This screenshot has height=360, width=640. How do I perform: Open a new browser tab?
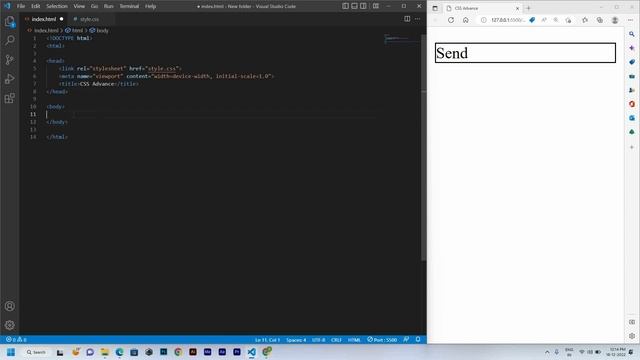[528, 8]
